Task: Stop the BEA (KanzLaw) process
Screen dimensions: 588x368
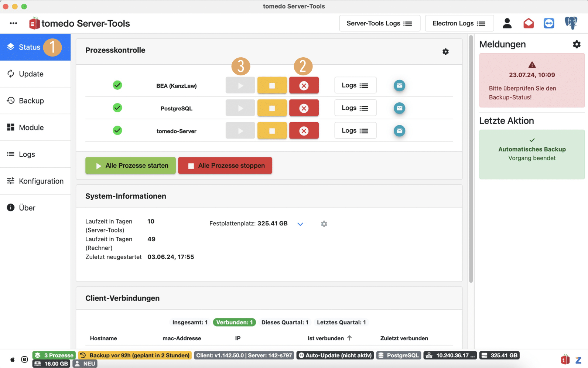Action: [x=272, y=85]
